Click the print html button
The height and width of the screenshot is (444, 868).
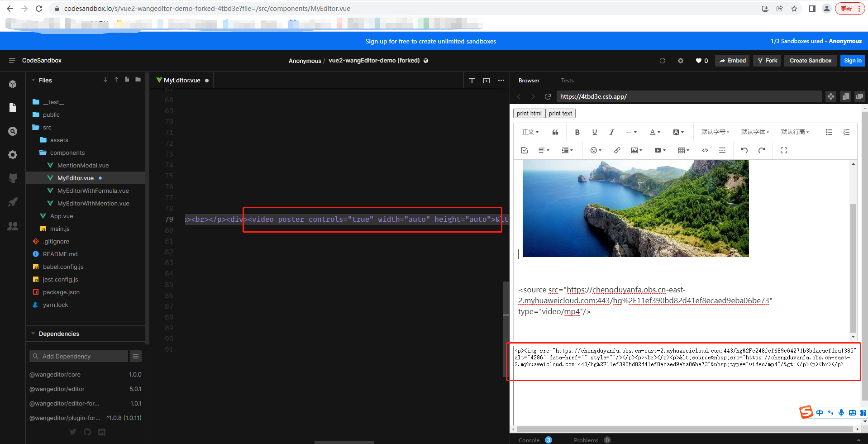pyautogui.click(x=529, y=113)
